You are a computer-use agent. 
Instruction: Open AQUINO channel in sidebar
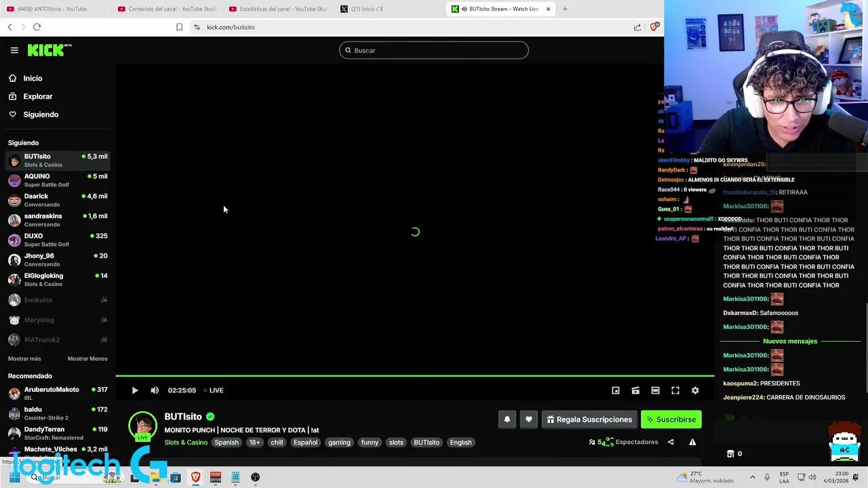click(x=58, y=180)
